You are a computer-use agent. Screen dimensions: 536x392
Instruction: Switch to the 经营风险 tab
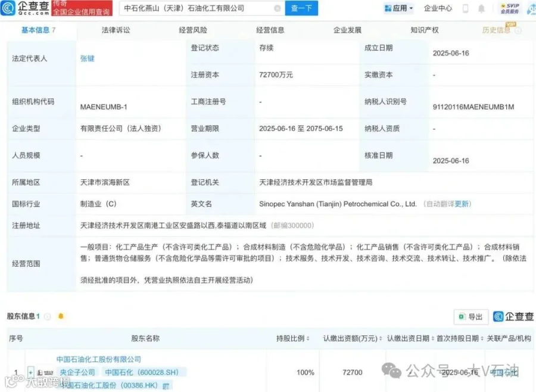click(x=193, y=30)
